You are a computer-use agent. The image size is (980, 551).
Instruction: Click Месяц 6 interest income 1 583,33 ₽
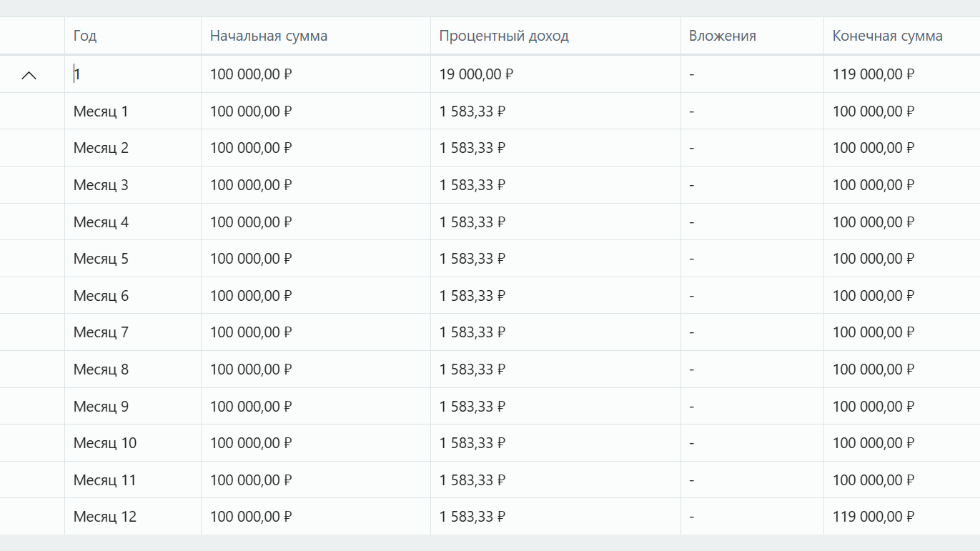[472, 296]
